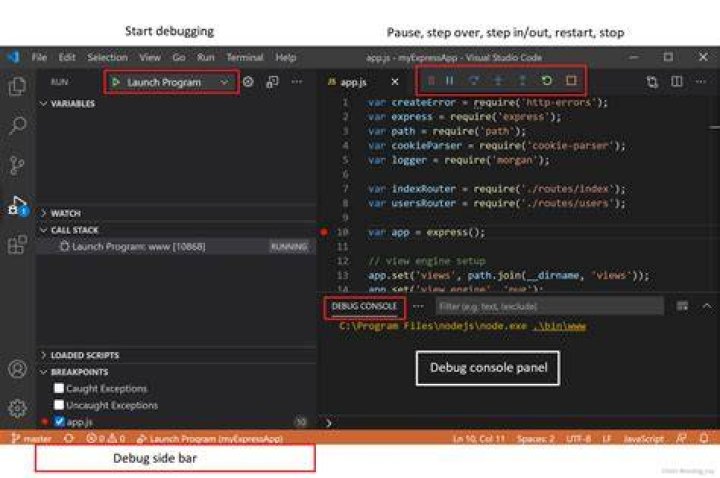
Task: Click UTF-8 encoding in status bar
Action: click(579, 439)
